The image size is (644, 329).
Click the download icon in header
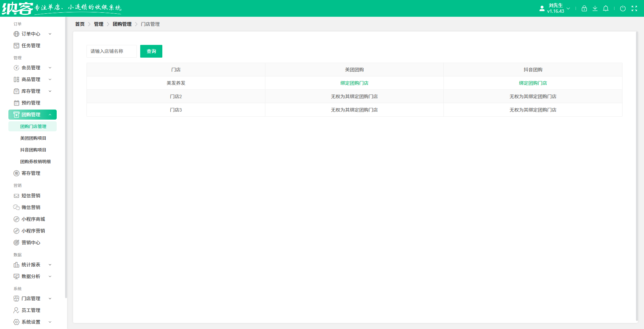595,8
